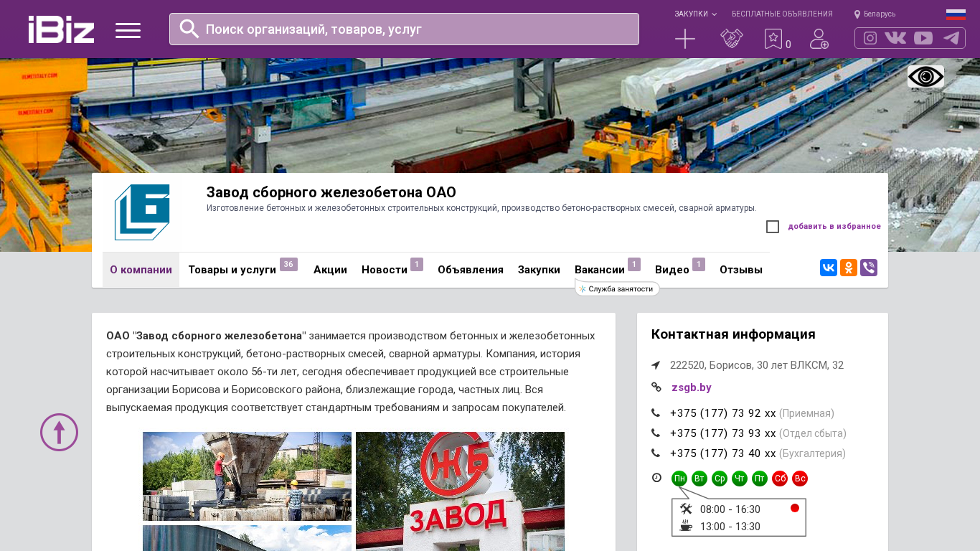Open the hamburger main menu
The width and height of the screenshot is (980, 551).
click(x=128, y=30)
